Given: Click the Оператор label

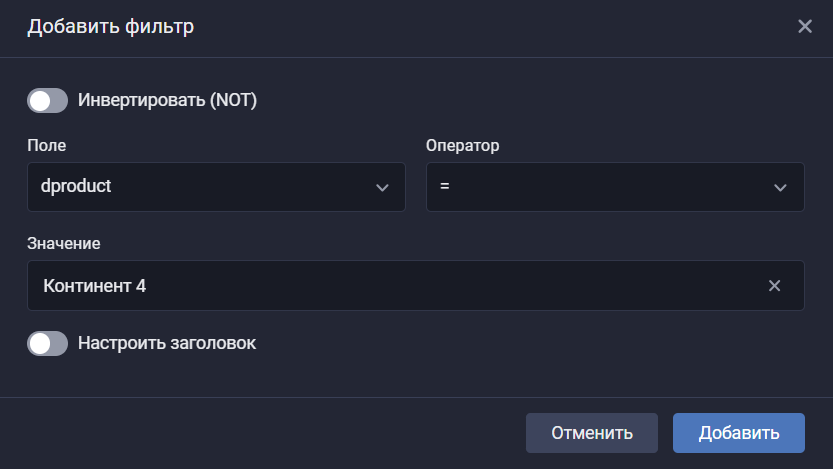Looking at the screenshot, I should 462,145.
